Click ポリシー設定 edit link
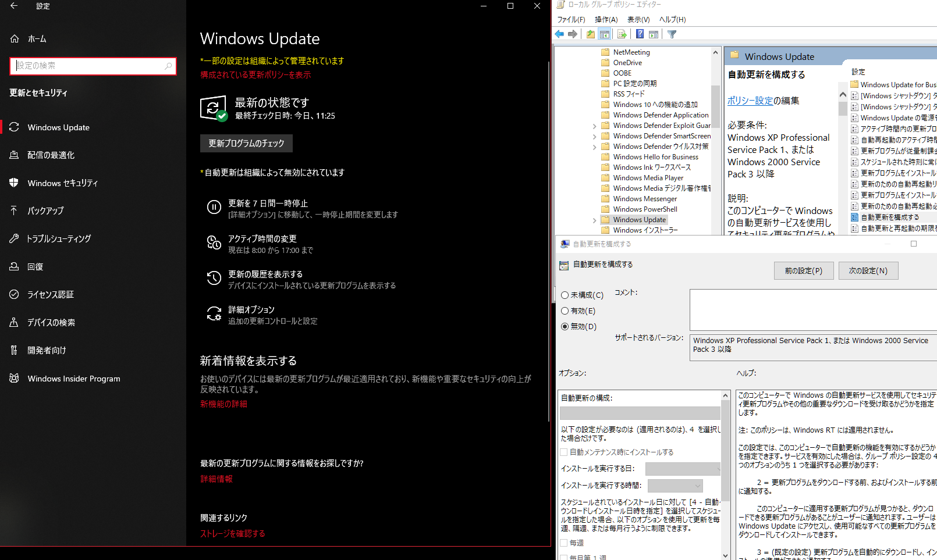This screenshot has width=937, height=560. 750,101
